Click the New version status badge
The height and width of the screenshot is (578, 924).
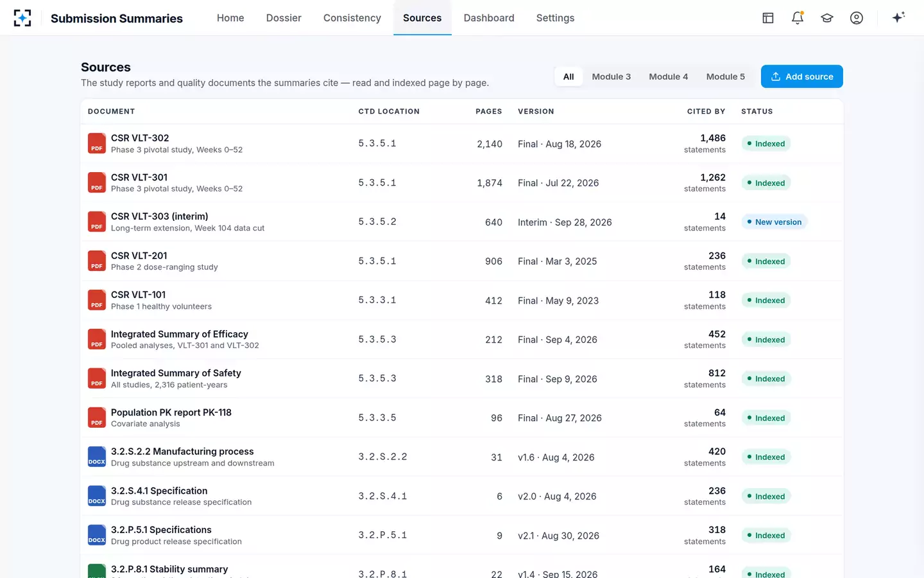coord(774,222)
